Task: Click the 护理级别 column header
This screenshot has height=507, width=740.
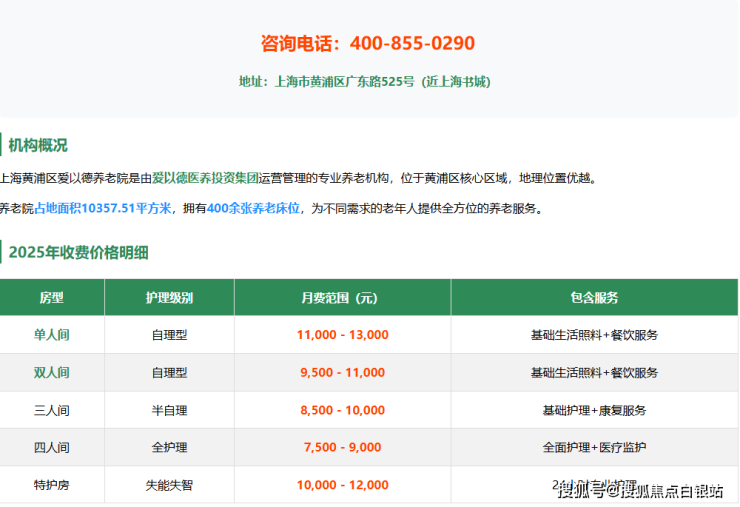Action: click(169, 298)
